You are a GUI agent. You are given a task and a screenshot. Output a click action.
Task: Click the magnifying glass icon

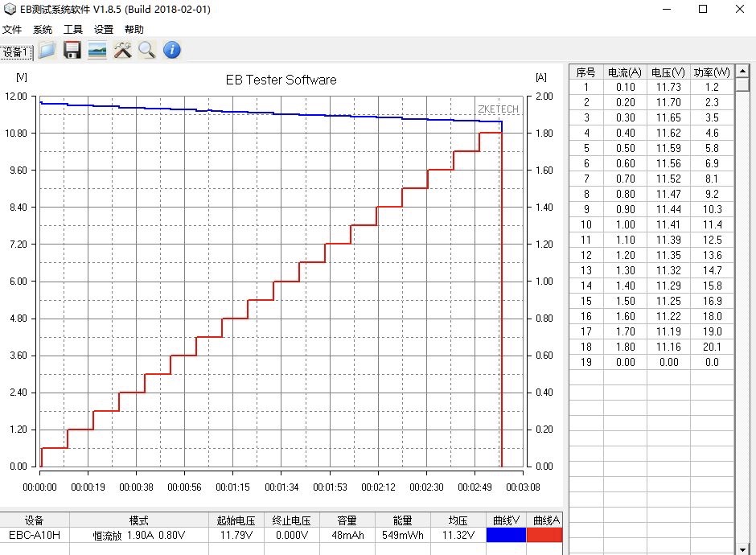coord(146,51)
